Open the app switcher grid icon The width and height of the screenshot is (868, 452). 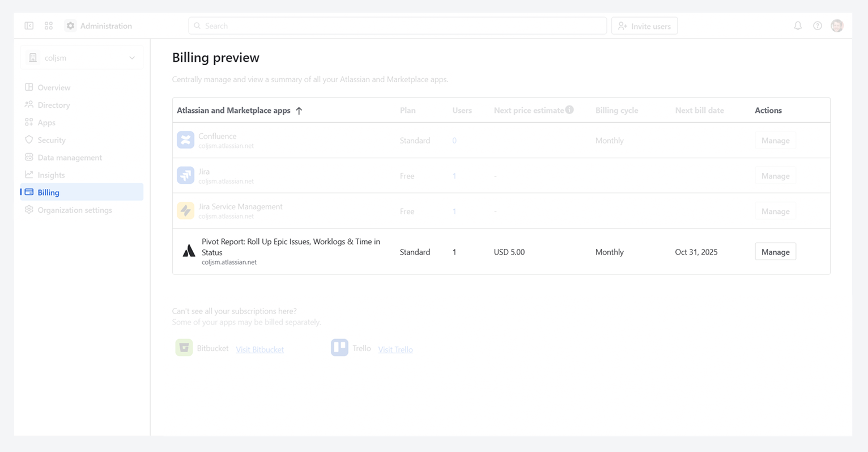[49, 26]
